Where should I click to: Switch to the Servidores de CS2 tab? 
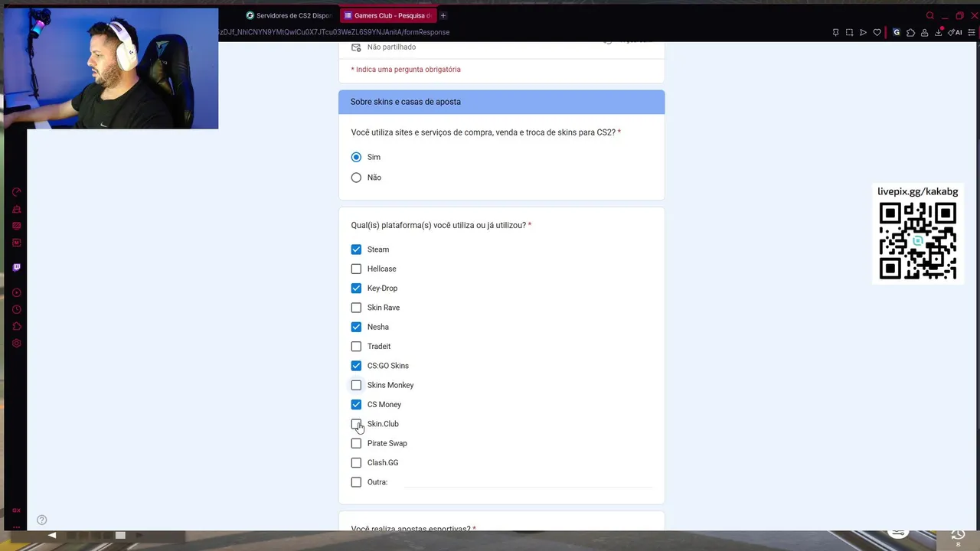[x=289, y=15]
